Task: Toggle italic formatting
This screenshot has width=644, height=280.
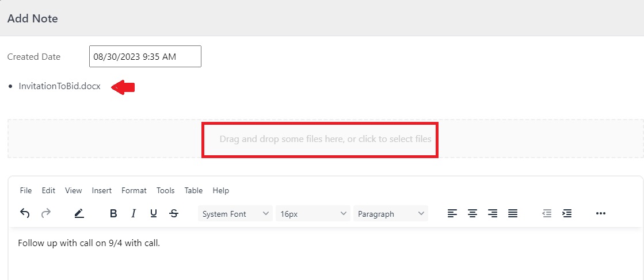Action: (133, 213)
